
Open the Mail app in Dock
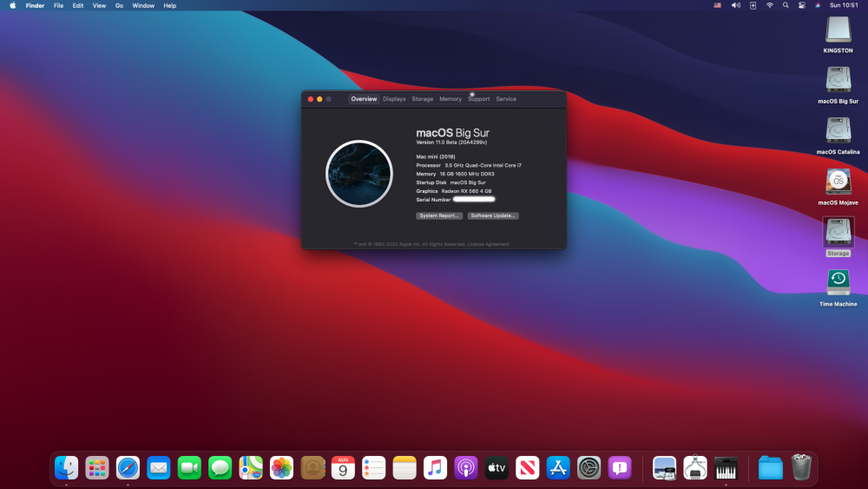[x=158, y=468]
